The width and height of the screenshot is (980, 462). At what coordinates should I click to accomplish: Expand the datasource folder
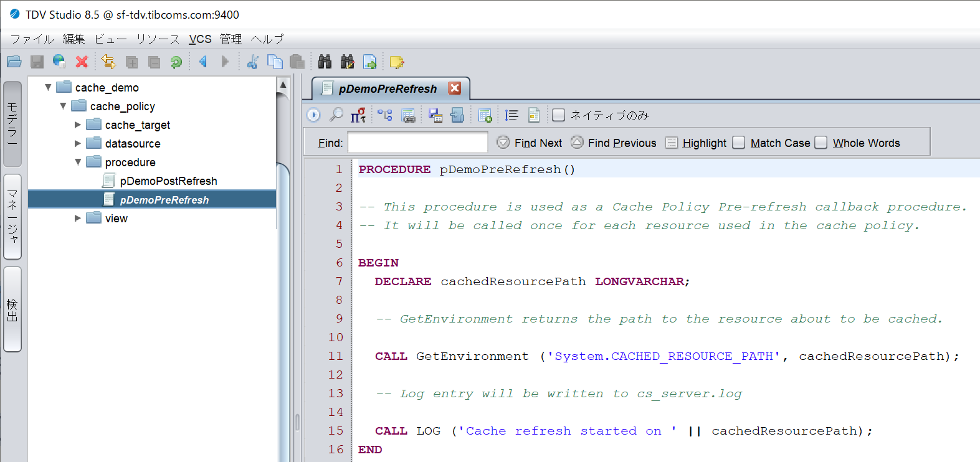point(78,144)
